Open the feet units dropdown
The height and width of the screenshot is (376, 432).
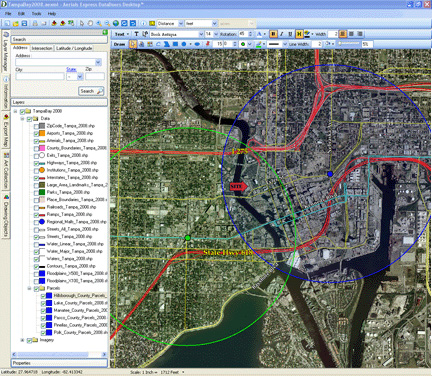click(x=214, y=23)
